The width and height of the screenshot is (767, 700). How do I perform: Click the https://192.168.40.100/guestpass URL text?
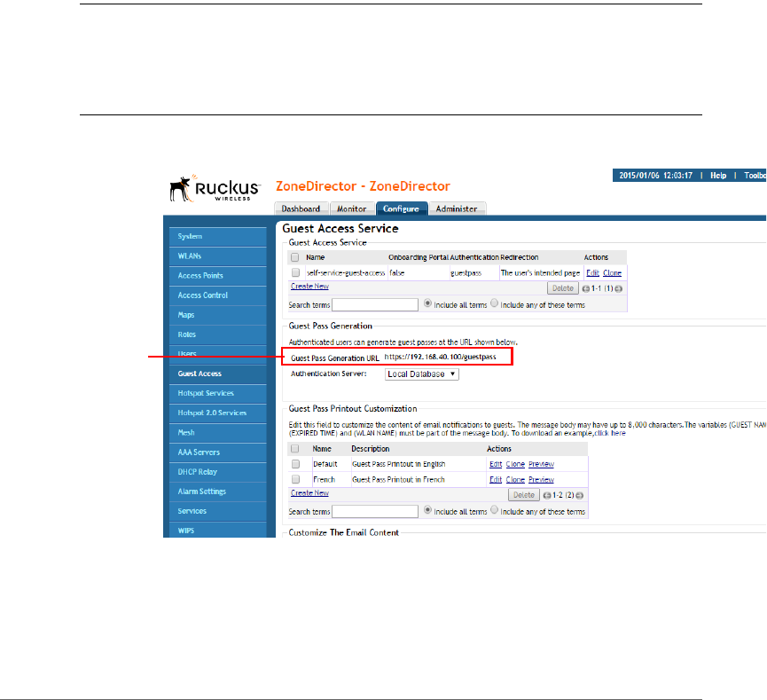[x=440, y=357]
